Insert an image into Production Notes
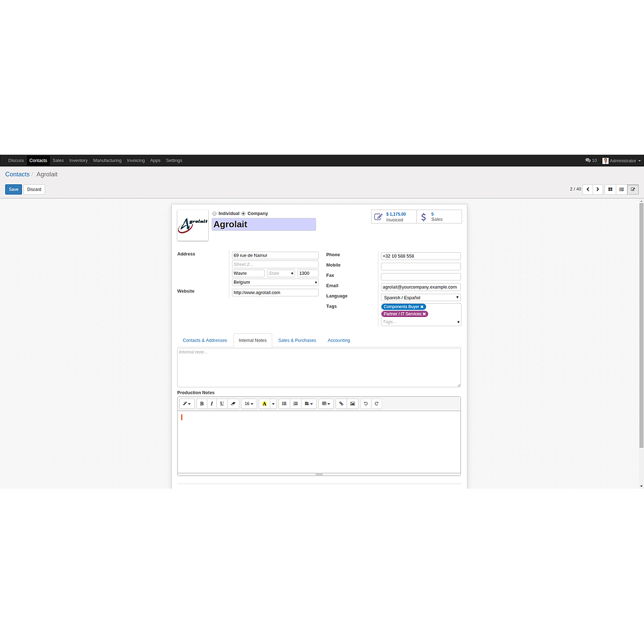 (352, 403)
